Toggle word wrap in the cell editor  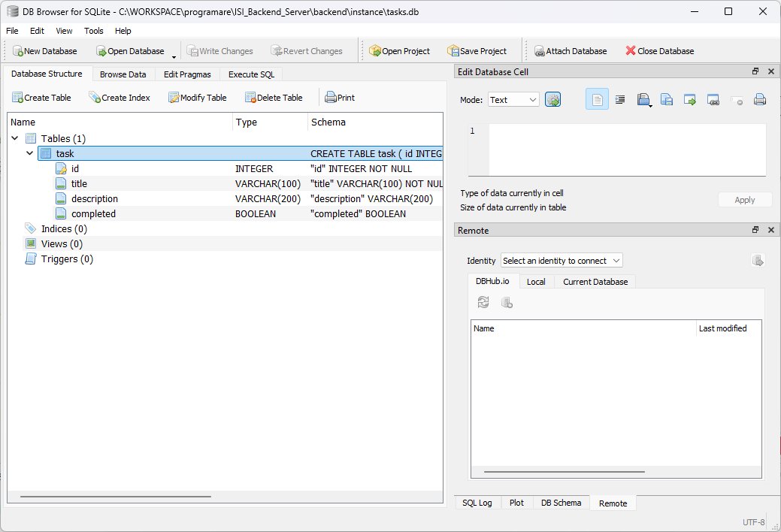point(620,98)
